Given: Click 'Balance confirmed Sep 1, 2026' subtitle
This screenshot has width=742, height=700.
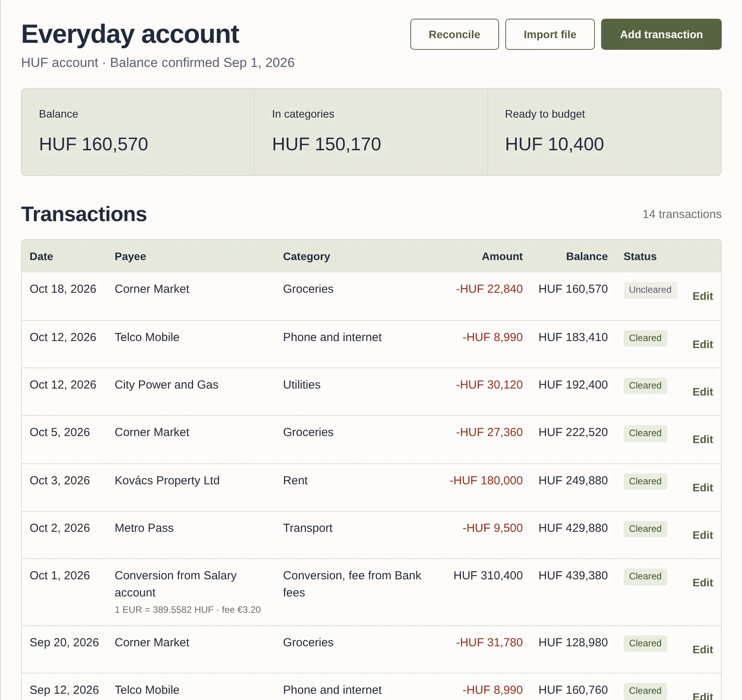Looking at the screenshot, I should point(202,63).
